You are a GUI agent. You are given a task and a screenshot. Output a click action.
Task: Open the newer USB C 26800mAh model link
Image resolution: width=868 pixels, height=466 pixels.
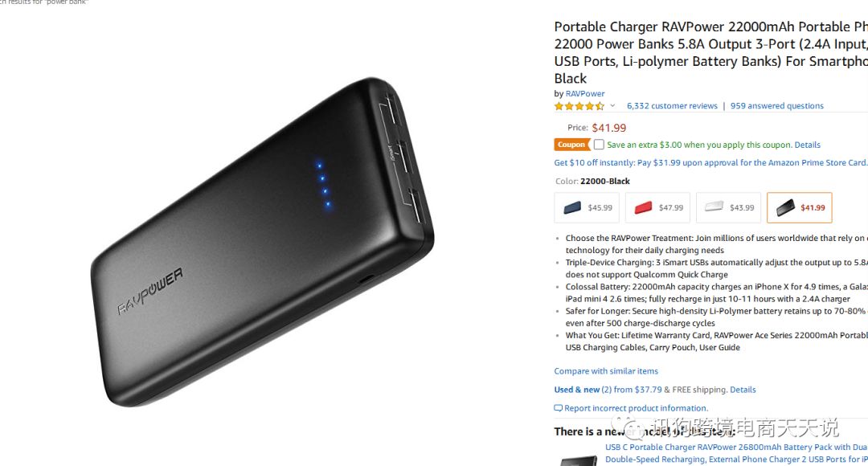tap(736, 453)
